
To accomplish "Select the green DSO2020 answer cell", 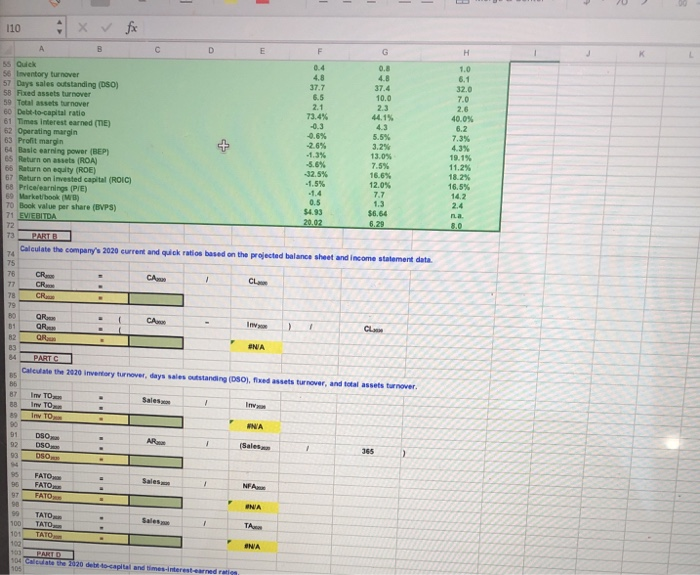I will (x=155, y=462).
